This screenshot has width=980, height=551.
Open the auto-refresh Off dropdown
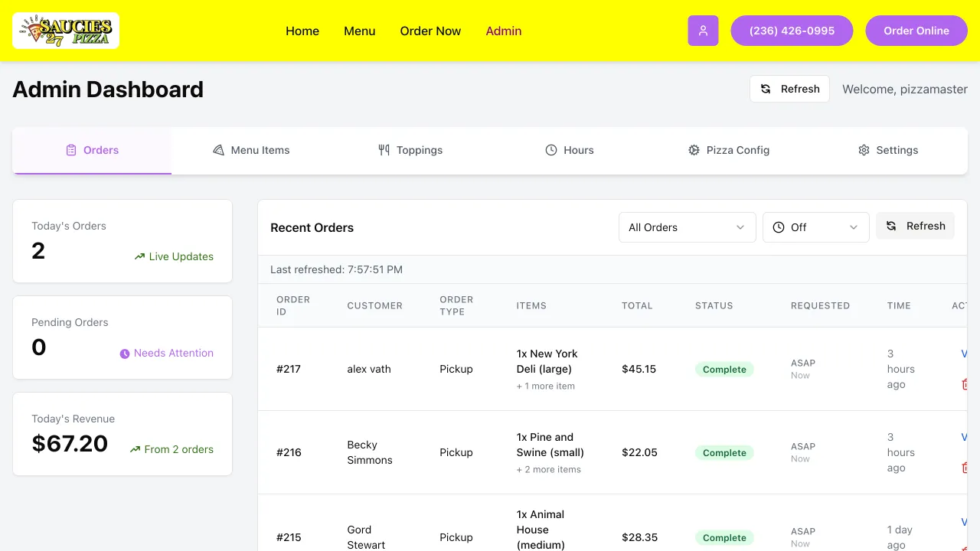pos(815,227)
